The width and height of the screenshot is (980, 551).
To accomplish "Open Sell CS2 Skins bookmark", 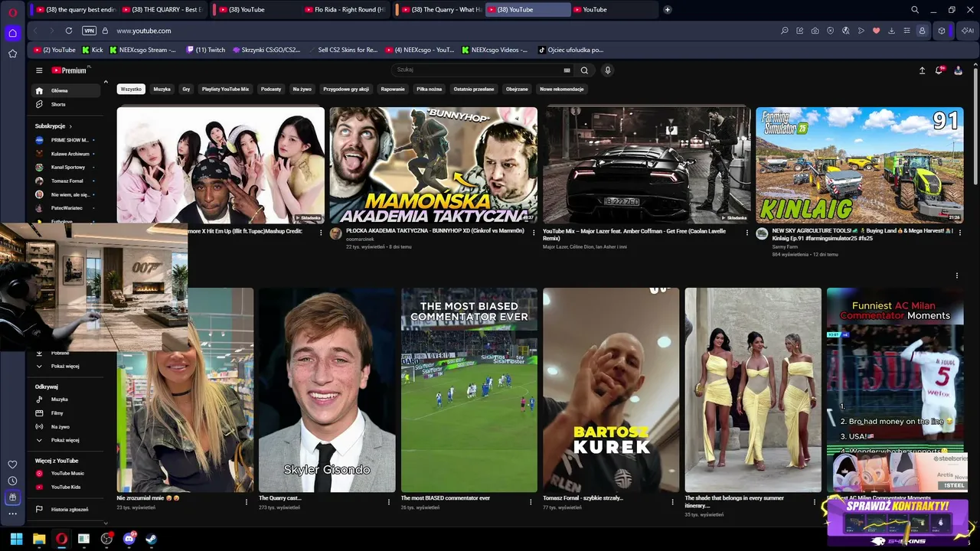I will (343, 50).
